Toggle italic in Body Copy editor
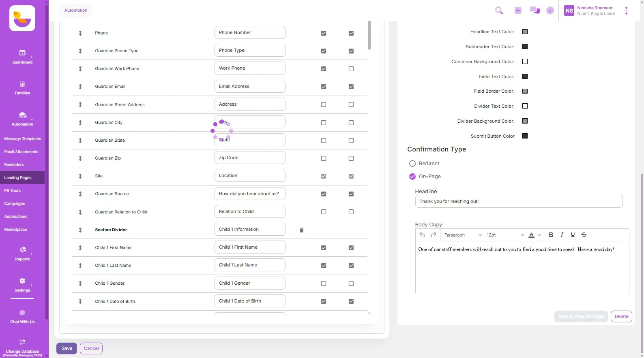 click(562, 235)
